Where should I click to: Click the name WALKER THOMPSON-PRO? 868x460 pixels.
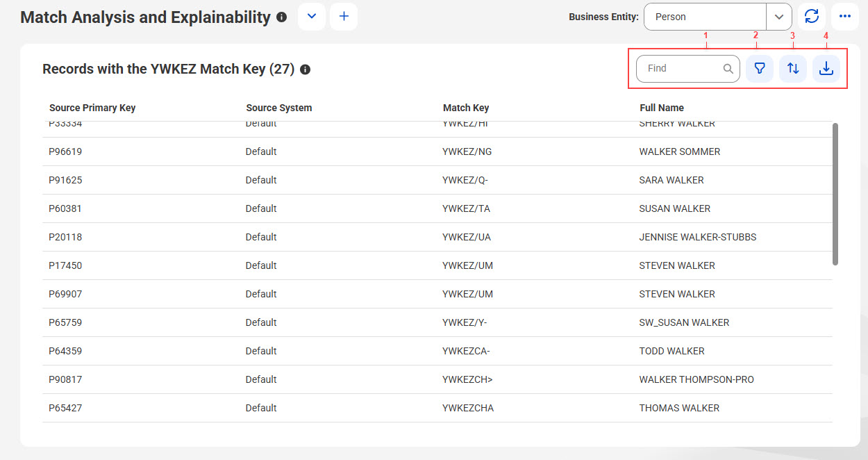tap(696, 379)
